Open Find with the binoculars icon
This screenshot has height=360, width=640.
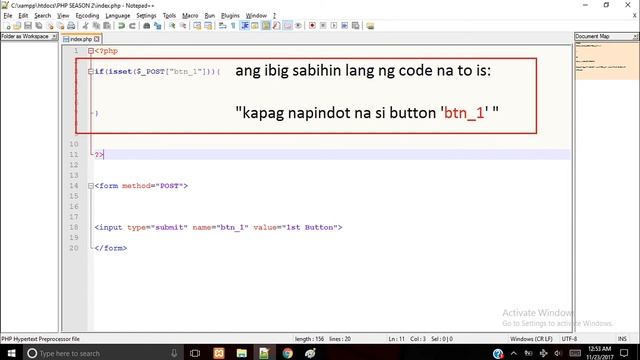click(147, 26)
